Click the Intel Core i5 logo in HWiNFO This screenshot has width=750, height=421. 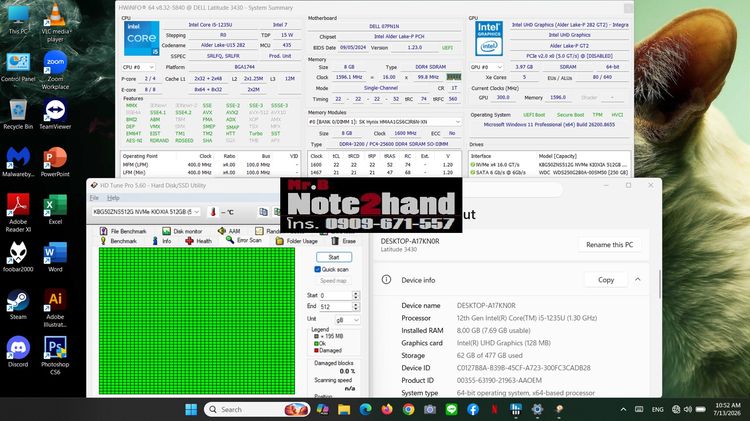[142, 38]
